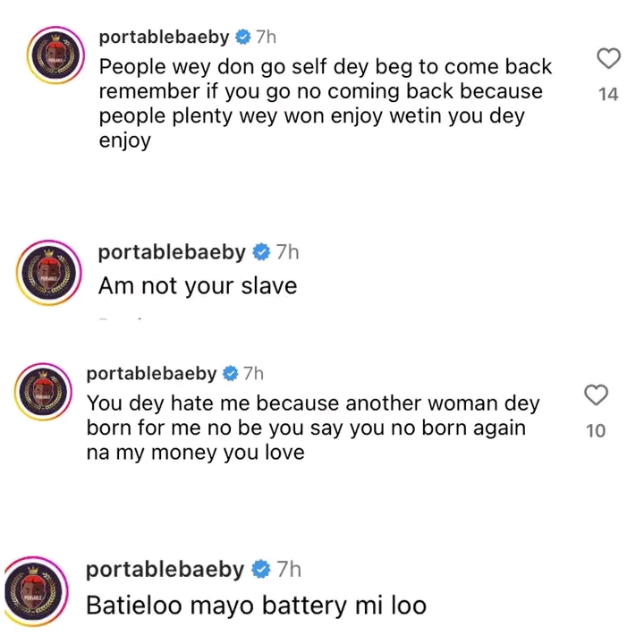Image resolution: width=644 pixels, height=644 pixels.
Task: View the 14 likes count
Action: tap(608, 94)
